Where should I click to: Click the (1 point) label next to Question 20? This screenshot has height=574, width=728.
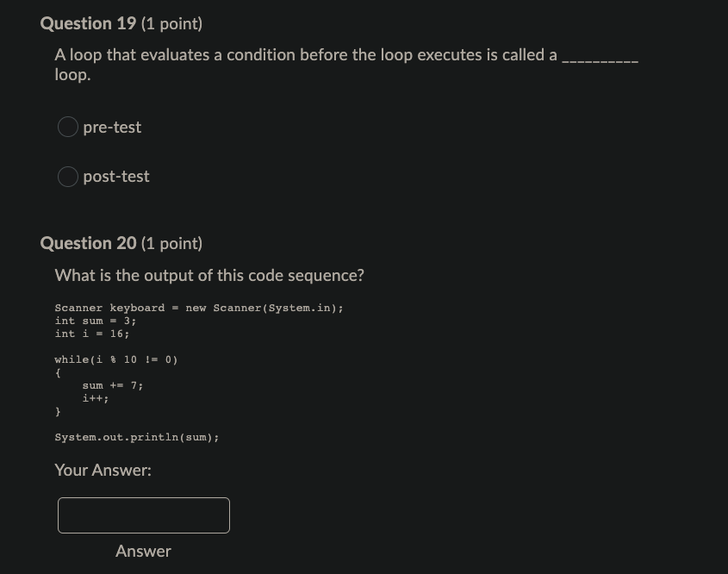coord(171,243)
